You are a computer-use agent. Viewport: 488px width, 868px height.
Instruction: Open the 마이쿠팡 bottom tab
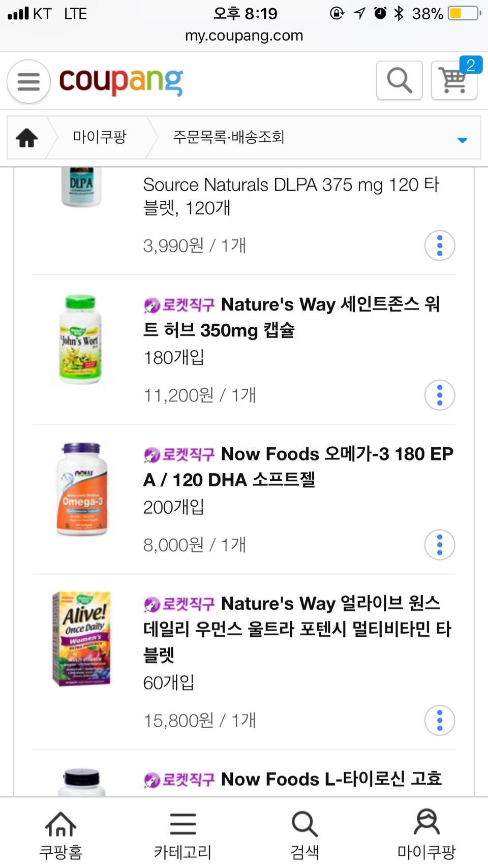427,834
